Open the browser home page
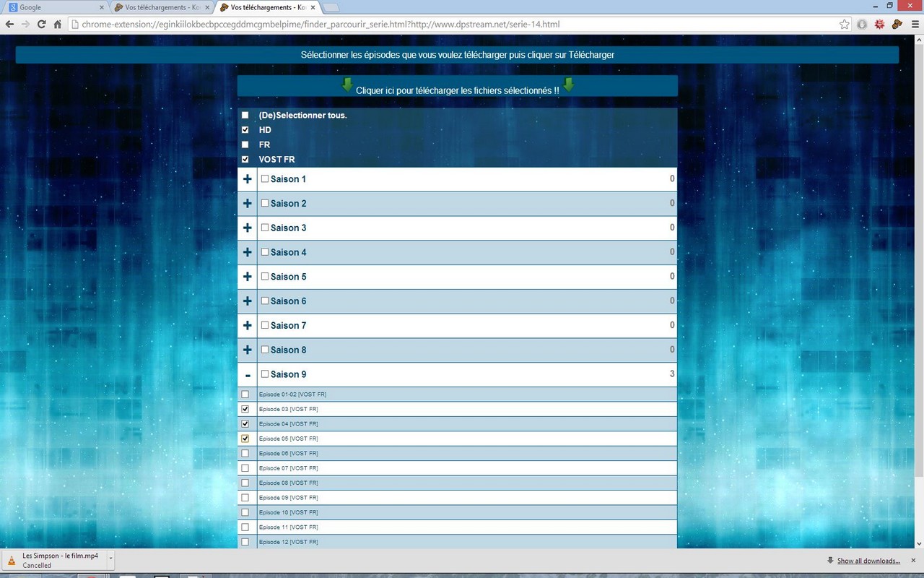 tap(58, 24)
